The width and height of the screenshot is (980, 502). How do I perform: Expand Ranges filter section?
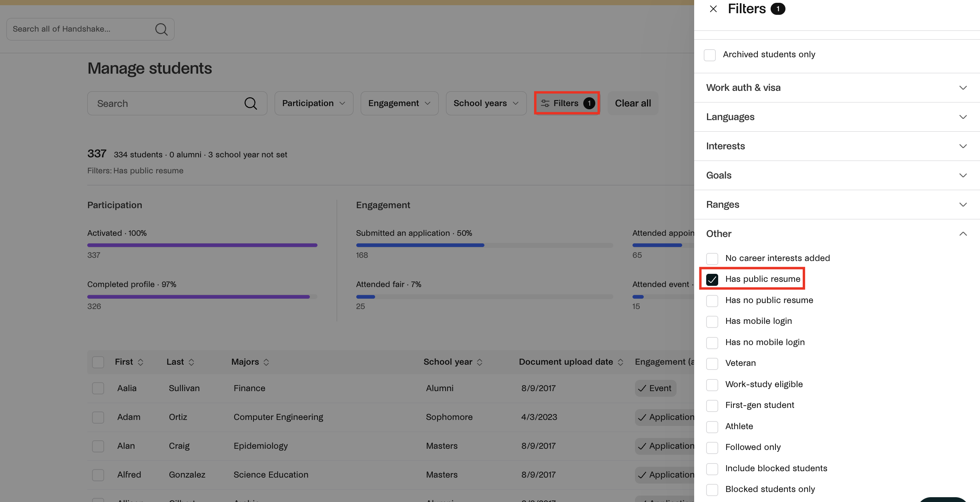[x=837, y=205]
